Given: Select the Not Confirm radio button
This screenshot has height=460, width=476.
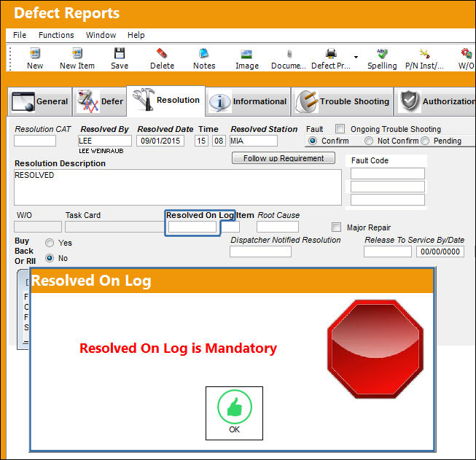Looking at the screenshot, I should 369,141.
